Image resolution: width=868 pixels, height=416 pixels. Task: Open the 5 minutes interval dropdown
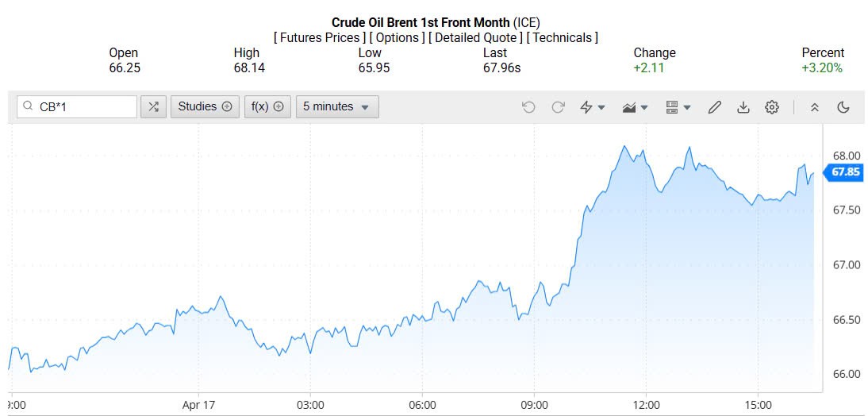tap(337, 106)
